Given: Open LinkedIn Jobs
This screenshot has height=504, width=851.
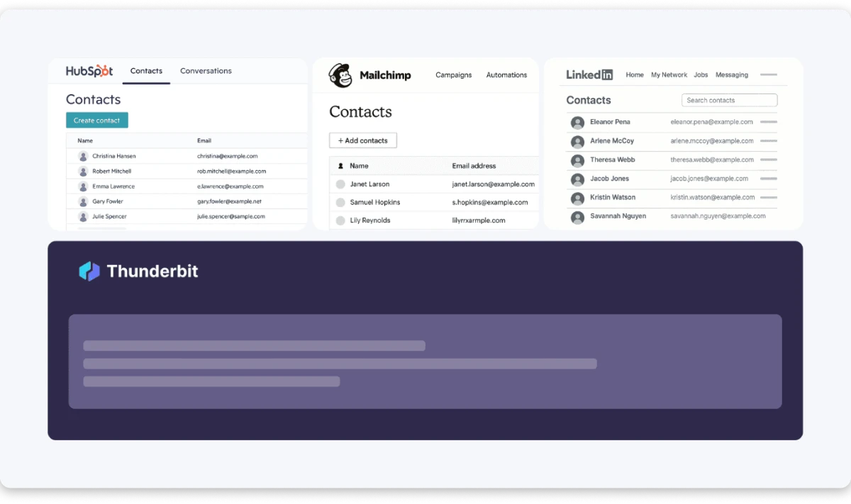Looking at the screenshot, I should [x=701, y=74].
